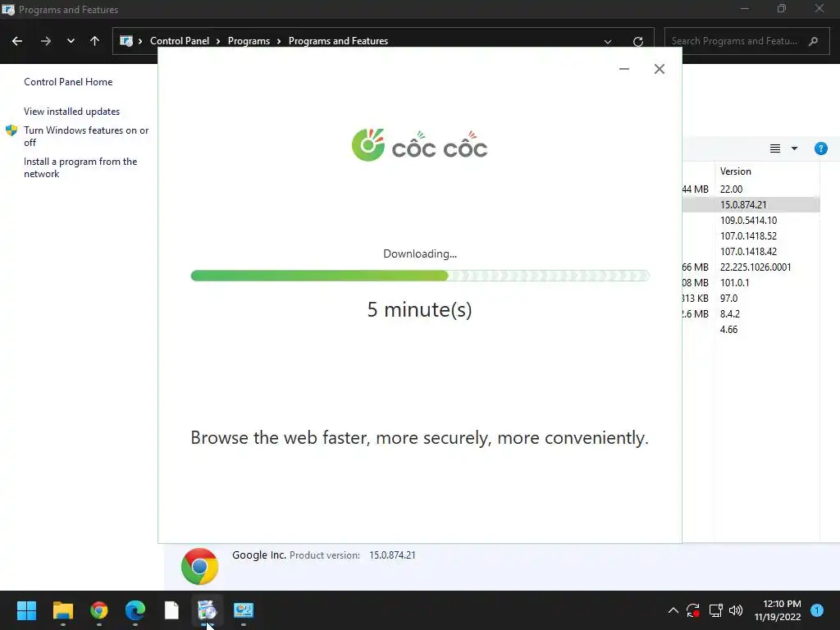Go back using the back arrow
Image resolution: width=840 pixels, height=630 pixels.
17,41
